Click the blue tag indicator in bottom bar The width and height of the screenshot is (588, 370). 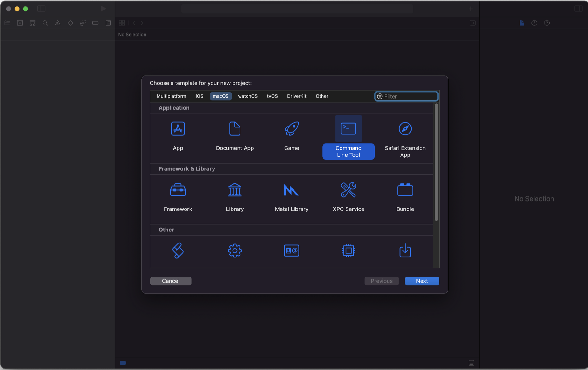coord(123,363)
